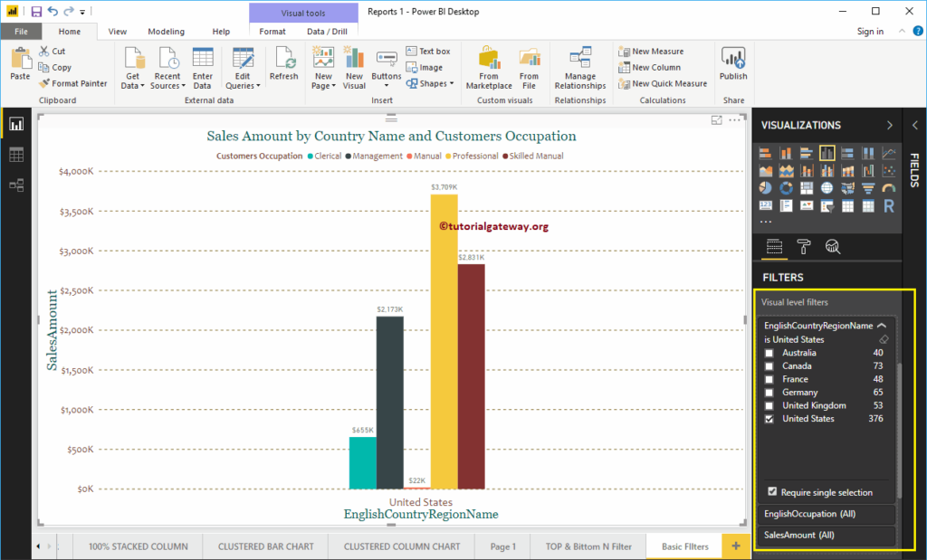Click New Measure

651,52
